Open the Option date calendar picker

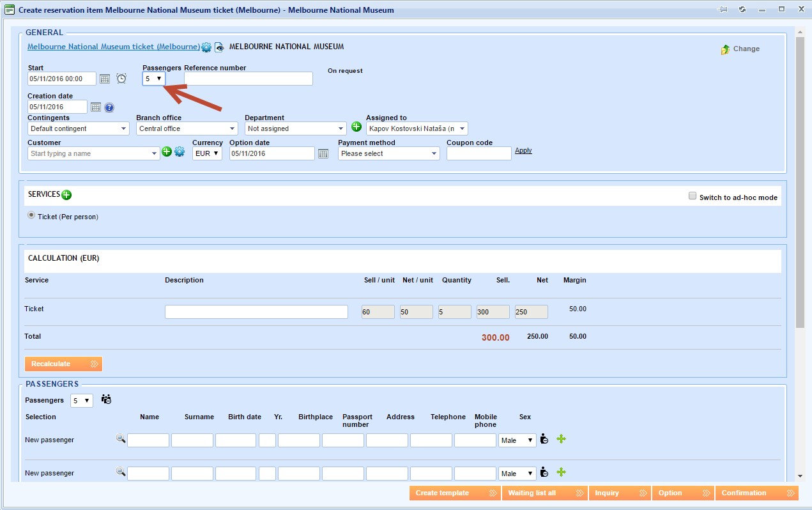[323, 153]
